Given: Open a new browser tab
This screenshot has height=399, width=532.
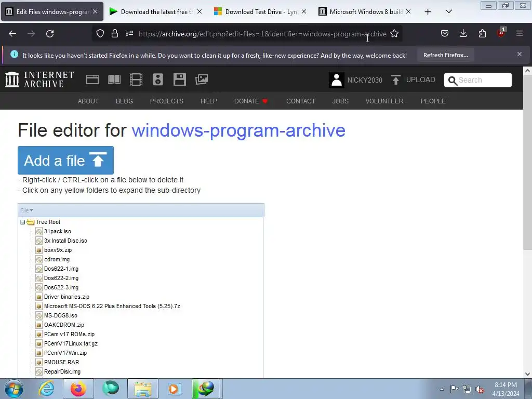Looking at the screenshot, I should point(428,12).
